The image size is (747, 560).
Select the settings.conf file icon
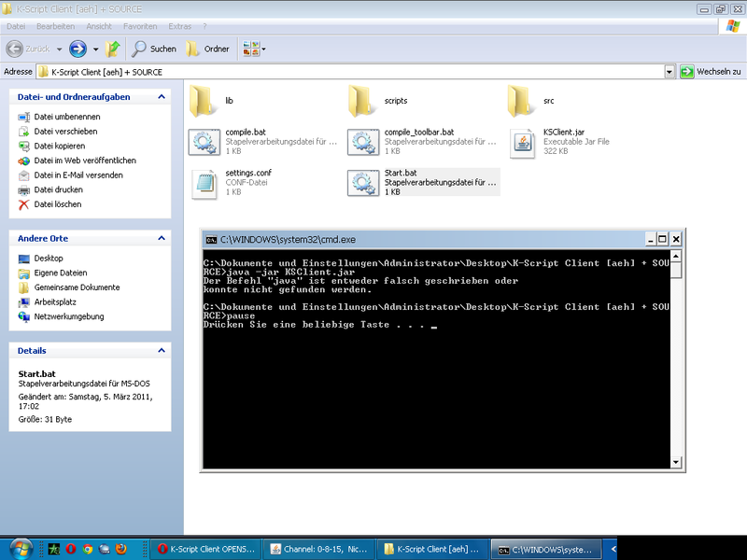tap(204, 184)
